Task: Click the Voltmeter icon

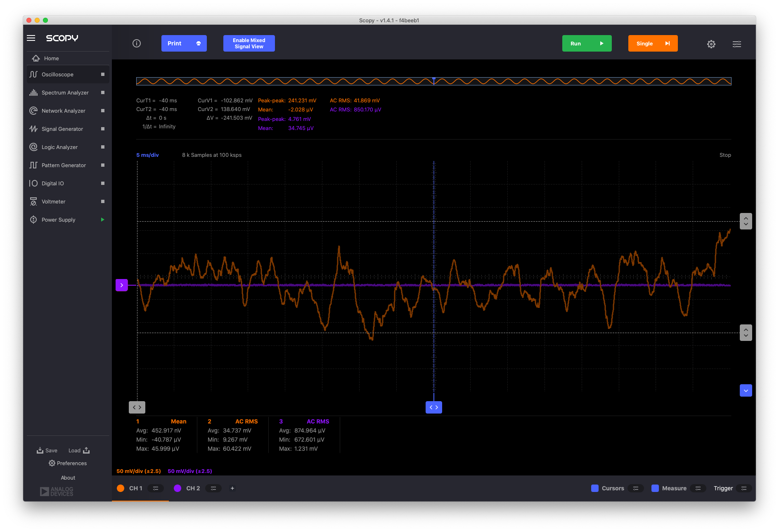Action: (33, 201)
